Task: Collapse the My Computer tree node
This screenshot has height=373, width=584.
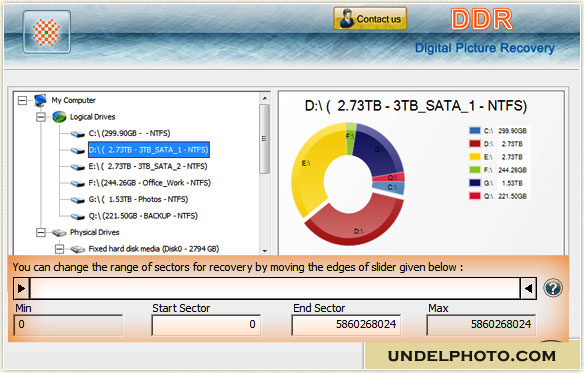Action: pos(22,100)
